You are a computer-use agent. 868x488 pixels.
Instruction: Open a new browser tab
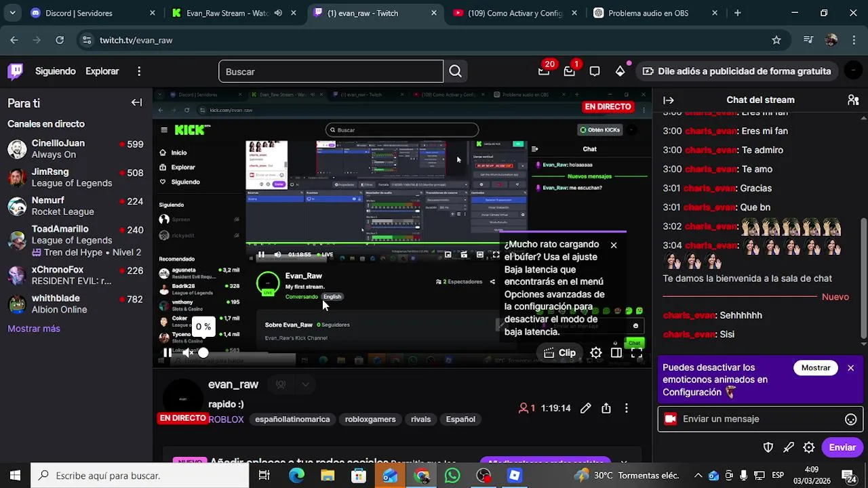click(737, 13)
